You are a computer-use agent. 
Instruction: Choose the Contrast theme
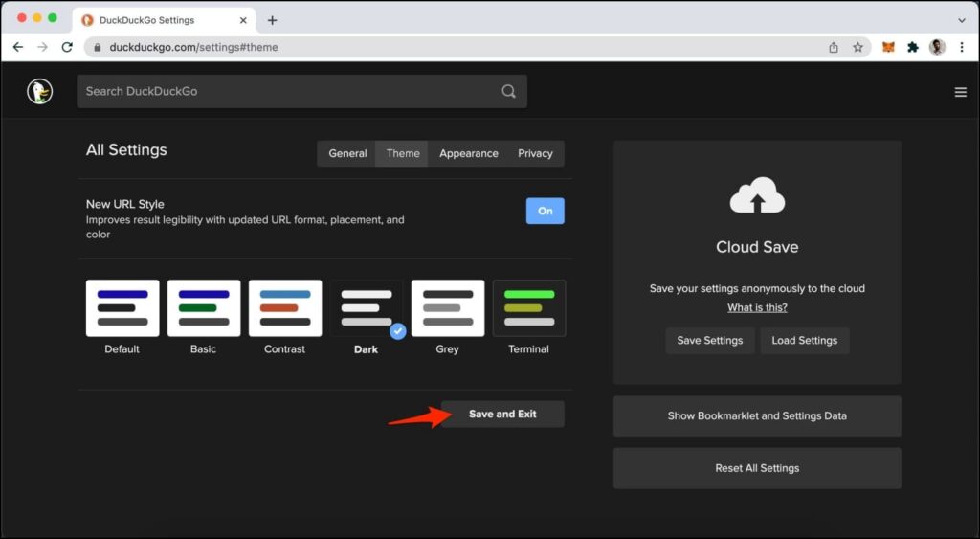(285, 308)
